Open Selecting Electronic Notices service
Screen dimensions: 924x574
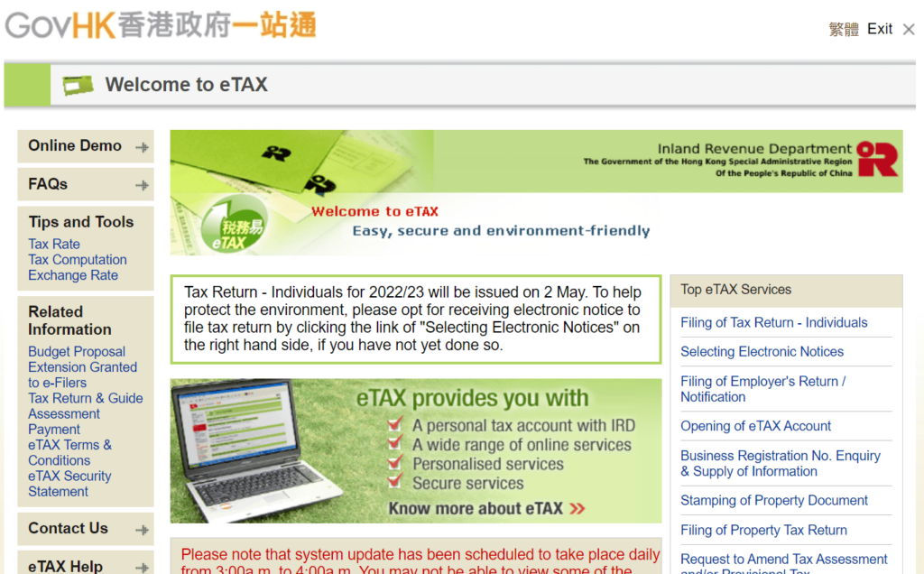tap(762, 351)
